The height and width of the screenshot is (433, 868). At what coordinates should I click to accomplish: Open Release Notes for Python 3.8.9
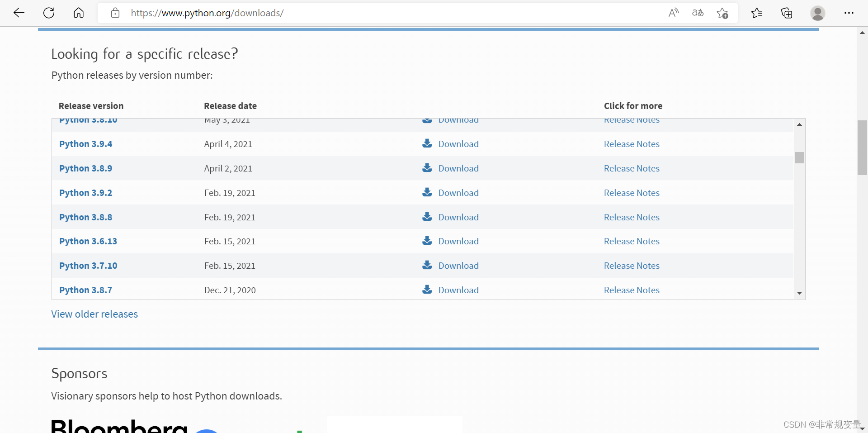point(632,168)
